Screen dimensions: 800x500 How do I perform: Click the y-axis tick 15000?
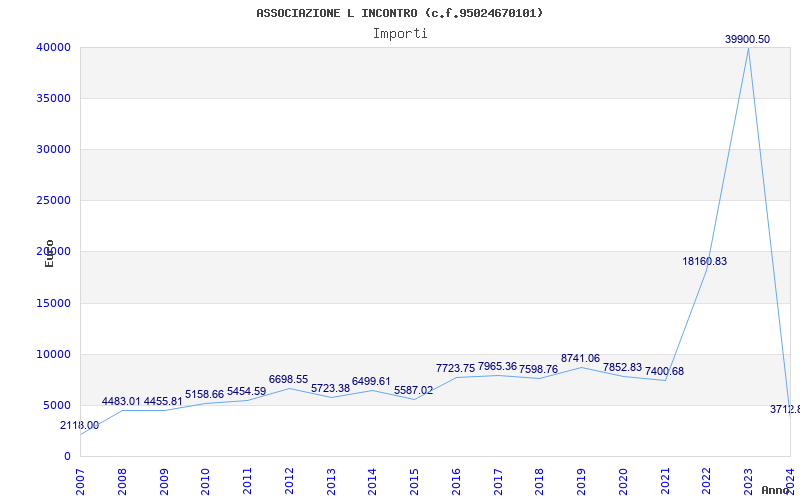pyautogui.click(x=53, y=304)
